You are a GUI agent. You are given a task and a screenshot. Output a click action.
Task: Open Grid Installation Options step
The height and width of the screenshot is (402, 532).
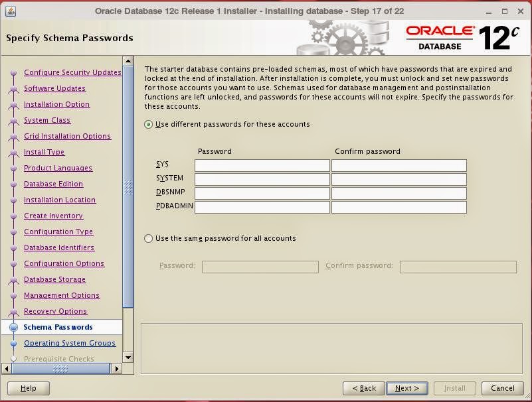click(67, 136)
